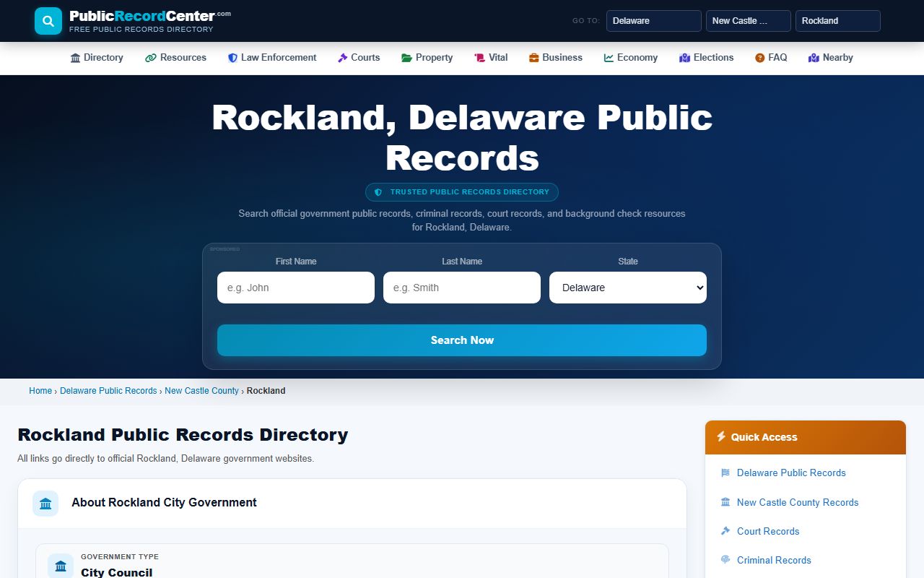Open New Castle County Records quick link
924x578 pixels.
(798, 502)
